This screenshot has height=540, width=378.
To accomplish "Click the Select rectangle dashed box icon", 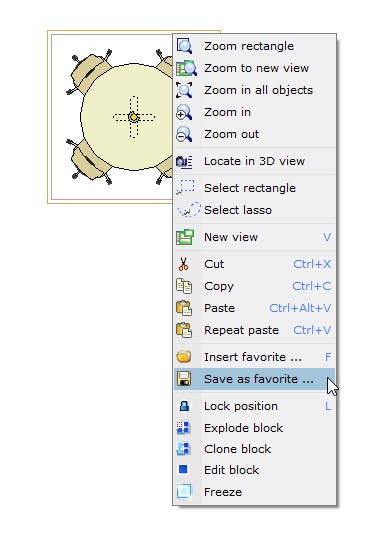I will [185, 188].
